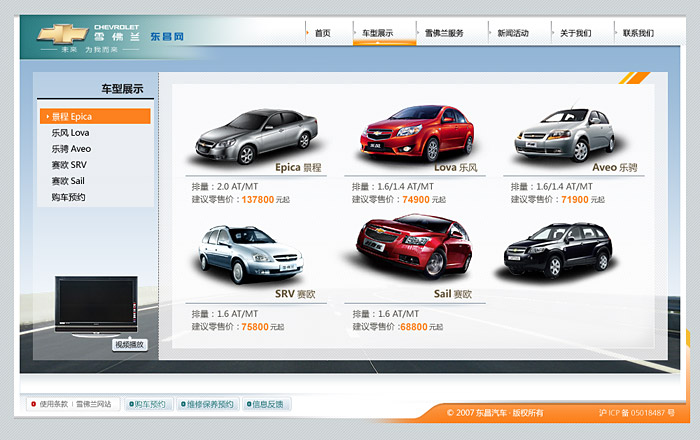Open 雪佛兰网站 footer link
Screen dimensions: 700x440
[93, 404]
